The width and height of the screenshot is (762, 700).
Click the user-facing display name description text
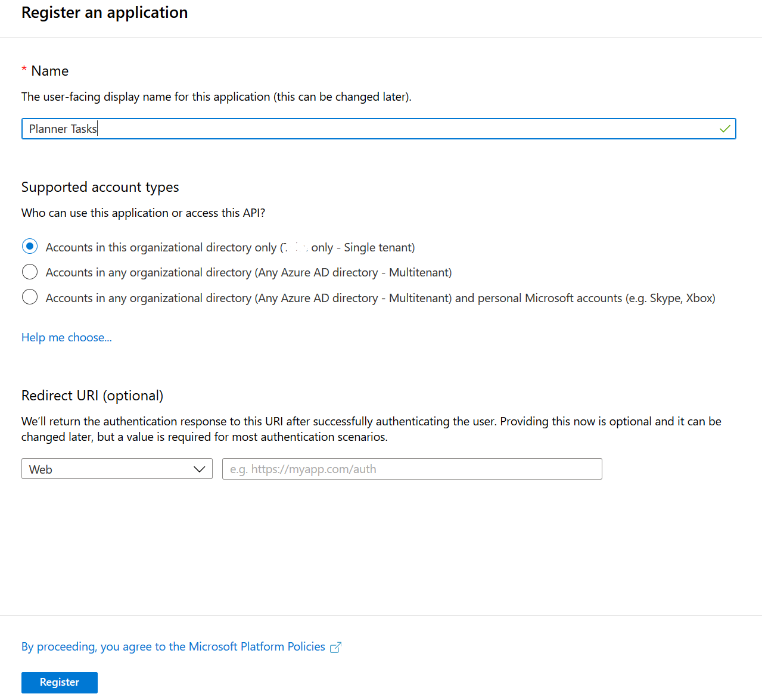click(216, 97)
